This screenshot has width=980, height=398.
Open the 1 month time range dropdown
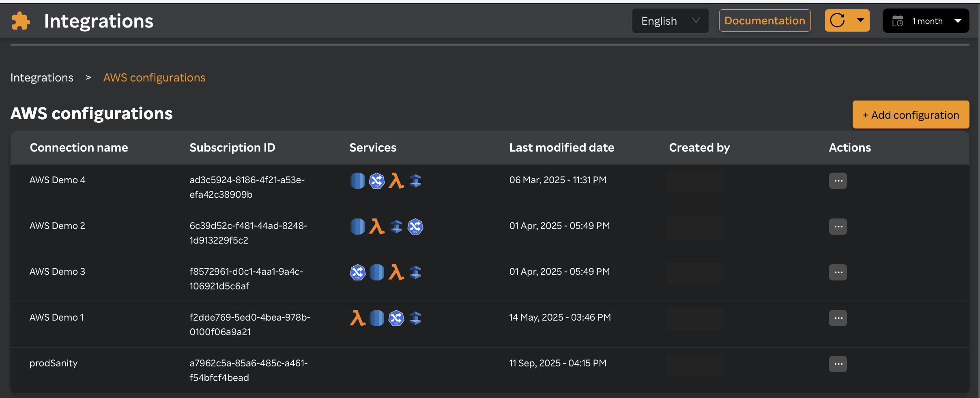tap(926, 21)
